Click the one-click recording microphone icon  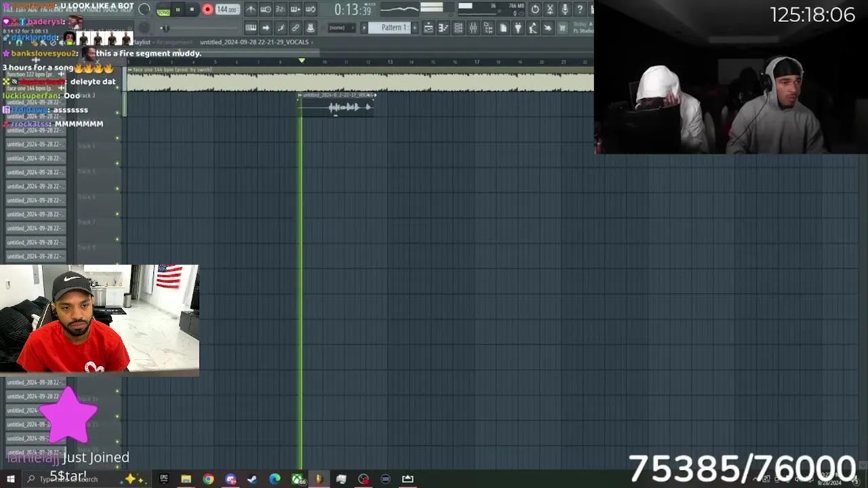(x=565, y=9)
